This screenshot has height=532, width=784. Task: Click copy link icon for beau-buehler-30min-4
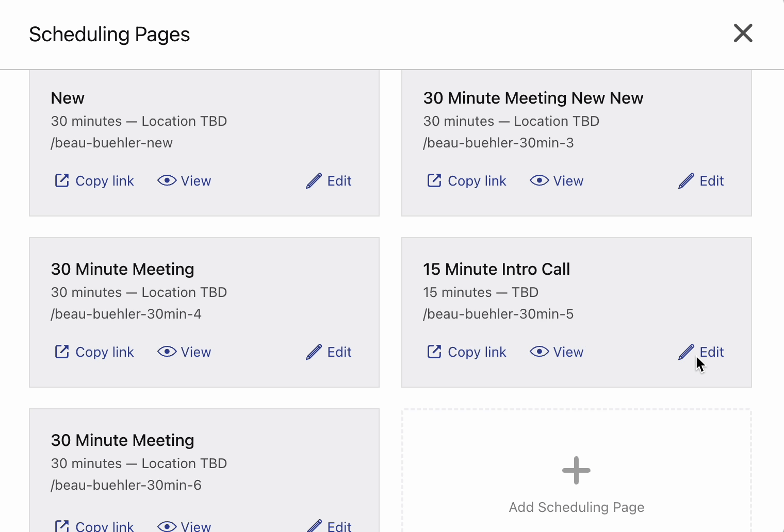62,352
